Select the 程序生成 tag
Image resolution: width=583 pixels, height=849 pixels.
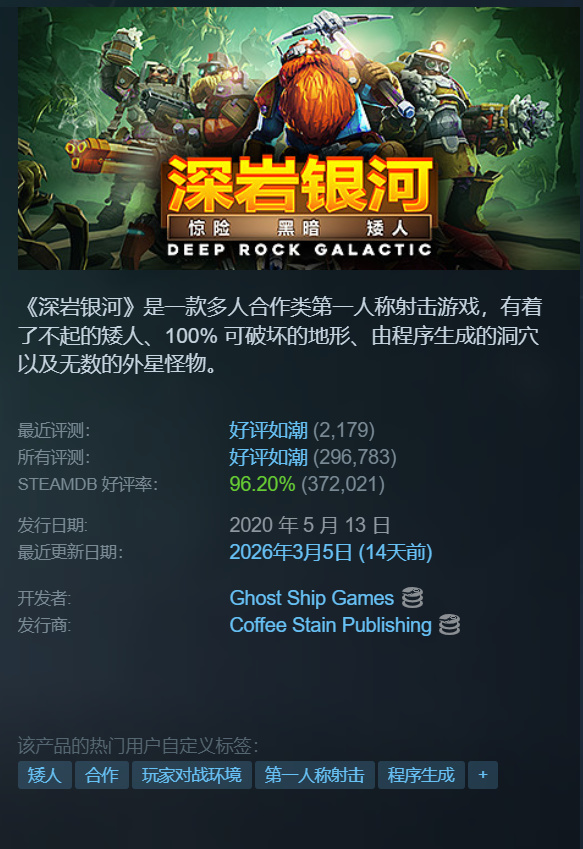421,775
